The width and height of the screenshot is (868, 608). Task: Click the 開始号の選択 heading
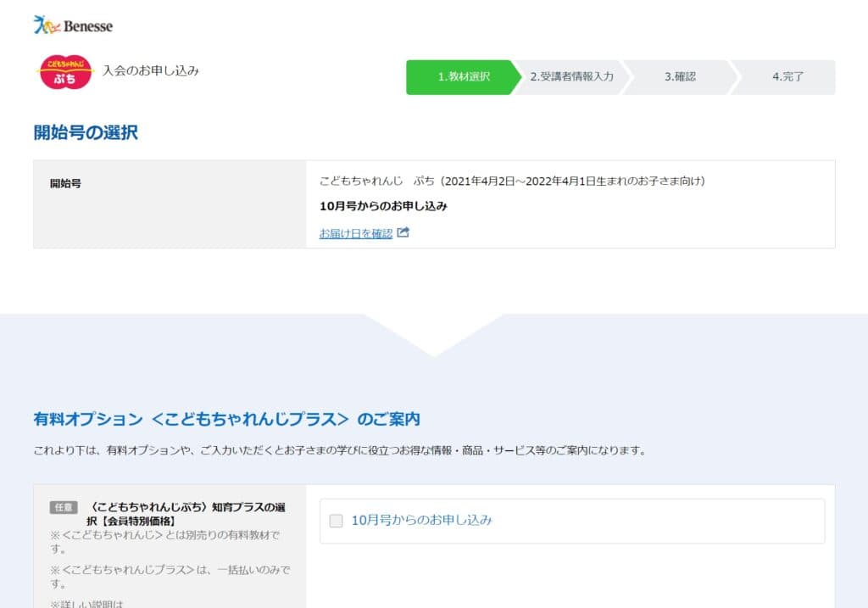[86, 133]
